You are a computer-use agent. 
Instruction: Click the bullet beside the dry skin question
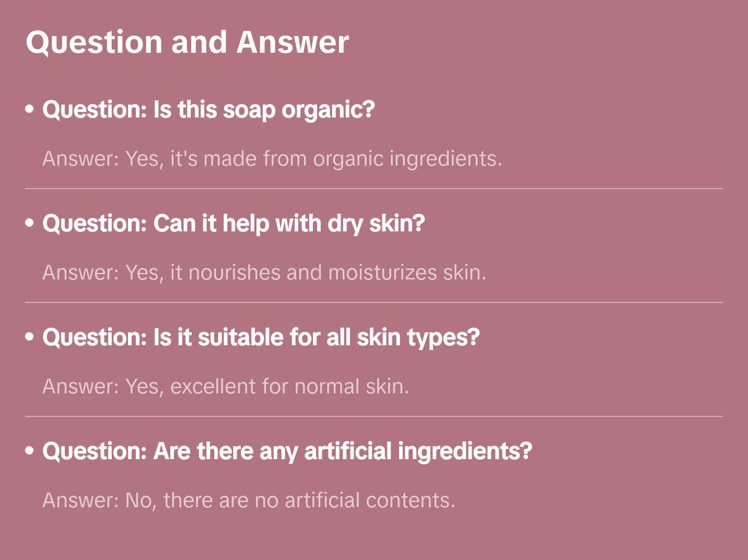point(30,223)
